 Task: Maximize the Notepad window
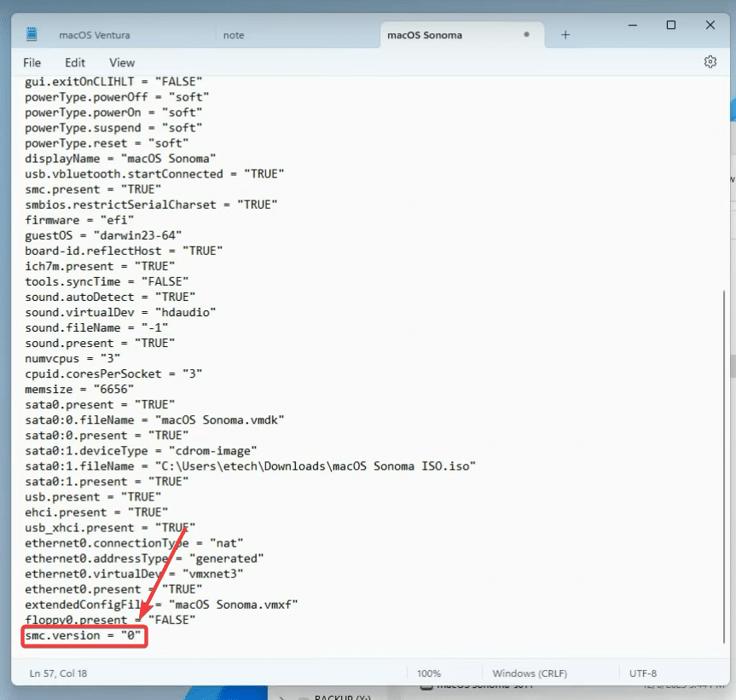click(x=670, y=25)
